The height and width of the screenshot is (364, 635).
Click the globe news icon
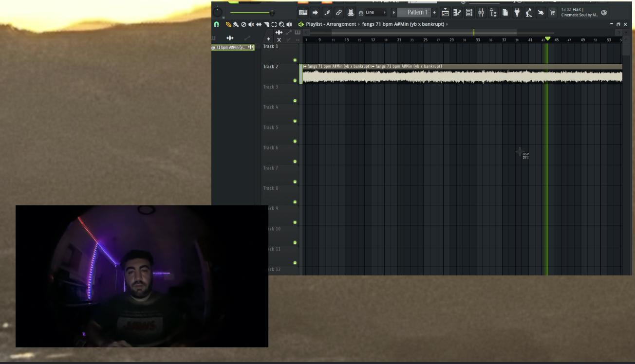(604, 13)
